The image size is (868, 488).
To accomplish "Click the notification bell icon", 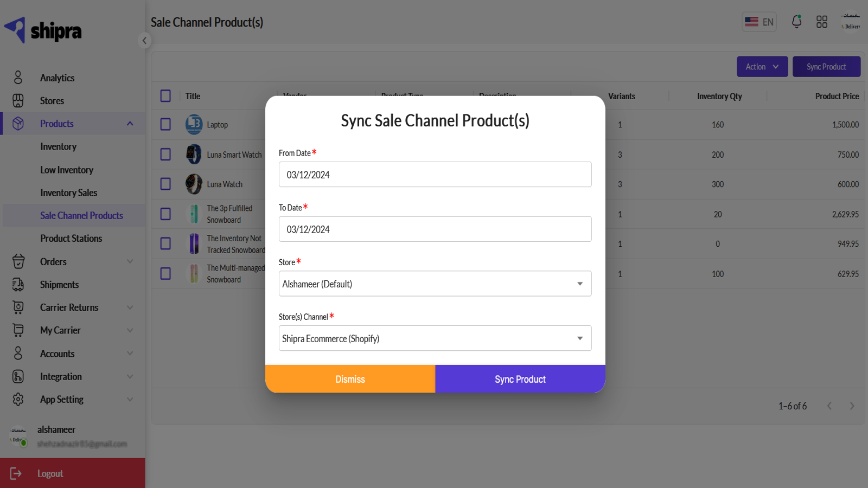I will tap(796, 22).
